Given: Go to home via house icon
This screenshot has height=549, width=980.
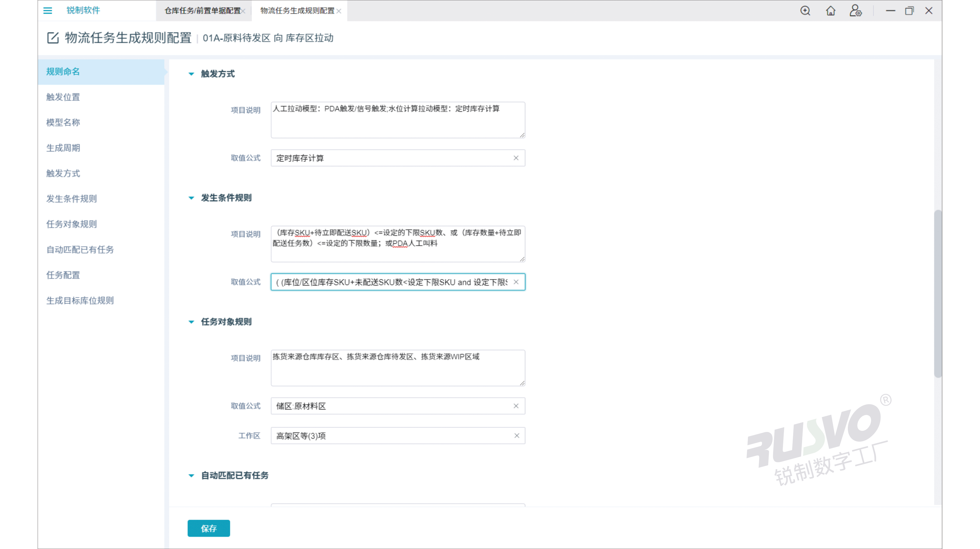Looking at the screenshot, I should click(831, 11).
